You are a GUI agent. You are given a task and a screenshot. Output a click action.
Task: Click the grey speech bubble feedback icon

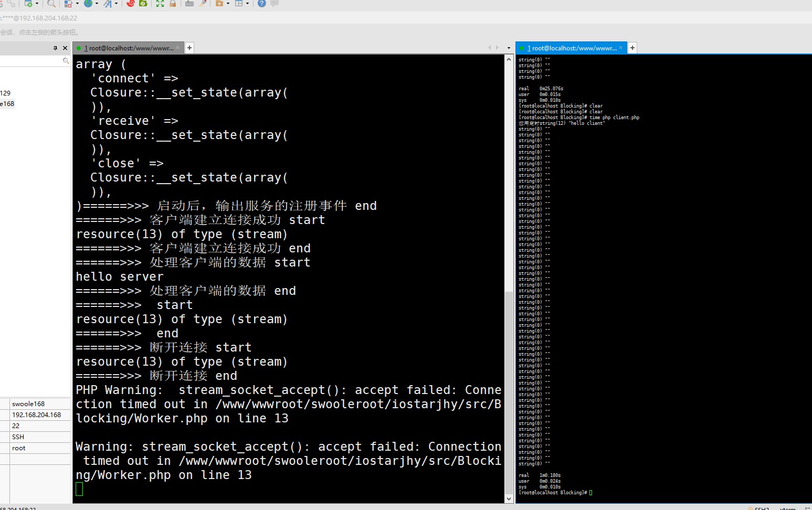274,3
